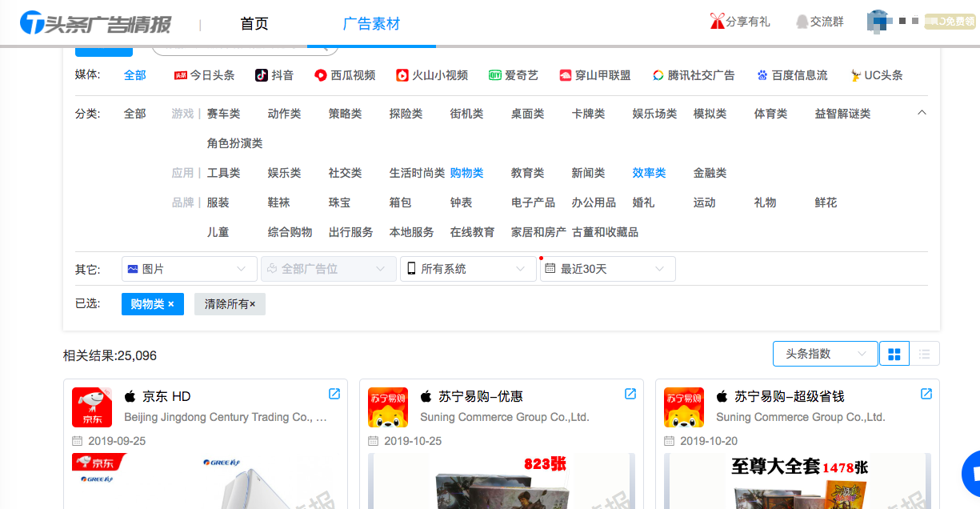Click the 京东 HD app logo

click(92, 407)
